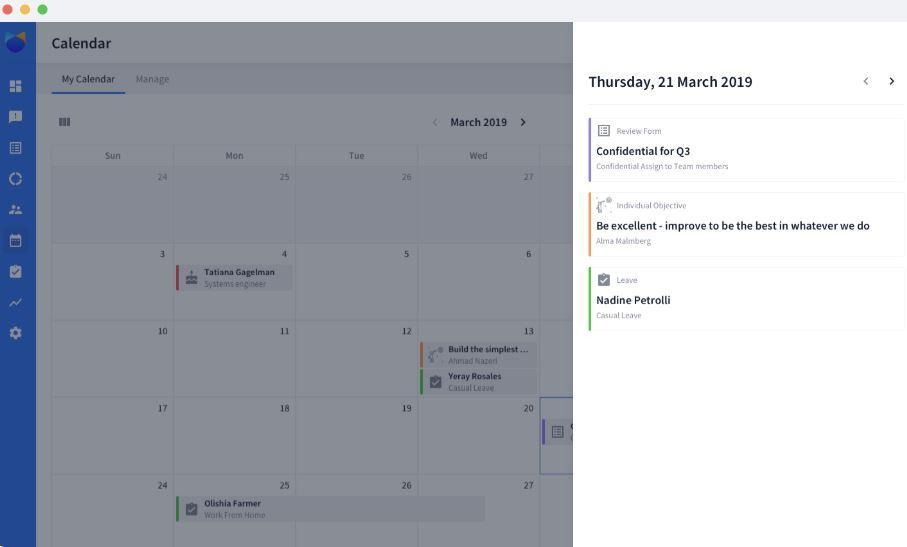The height and width of the screenshot is (547, 907).
Task: Click the calendar icon in sidebar
Action: pyautogui.click(x=15, y=241)
